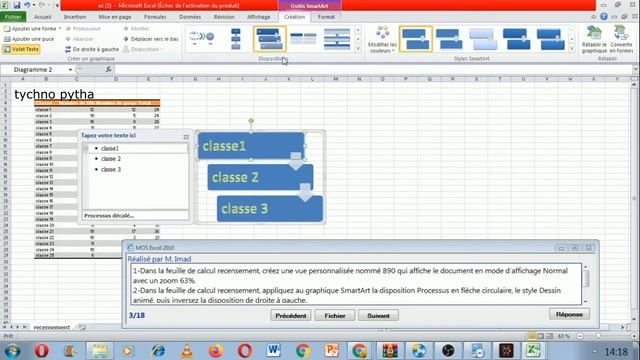Select the fourth layout with two side-by-side bars
This screenshot has height=360, width=640.
coord(303,39)
